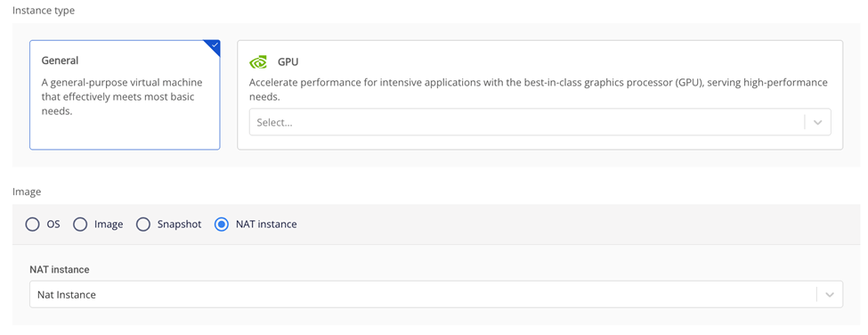868x335 pixels.
Task: Open the Nat Instance dropdown field
Action: pos(436,295)
